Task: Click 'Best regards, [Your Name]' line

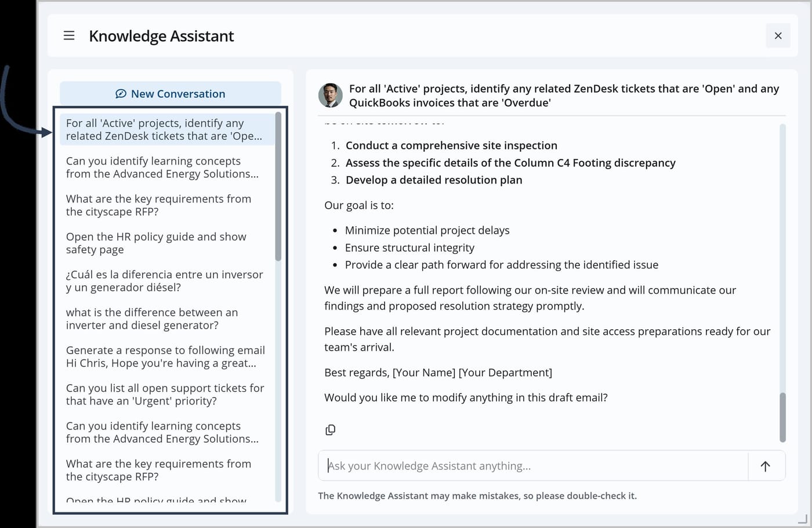Action: click(x=438, y=373)
